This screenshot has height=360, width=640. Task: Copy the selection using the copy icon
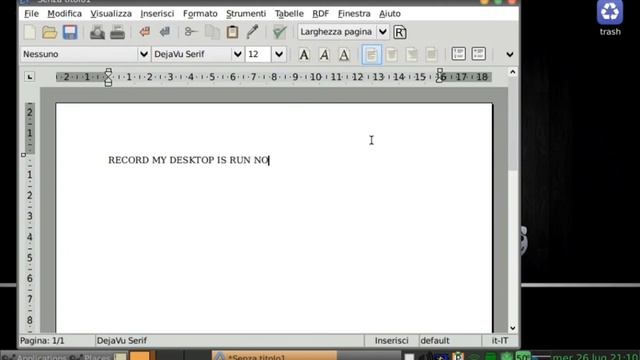(x=212, y=32)
